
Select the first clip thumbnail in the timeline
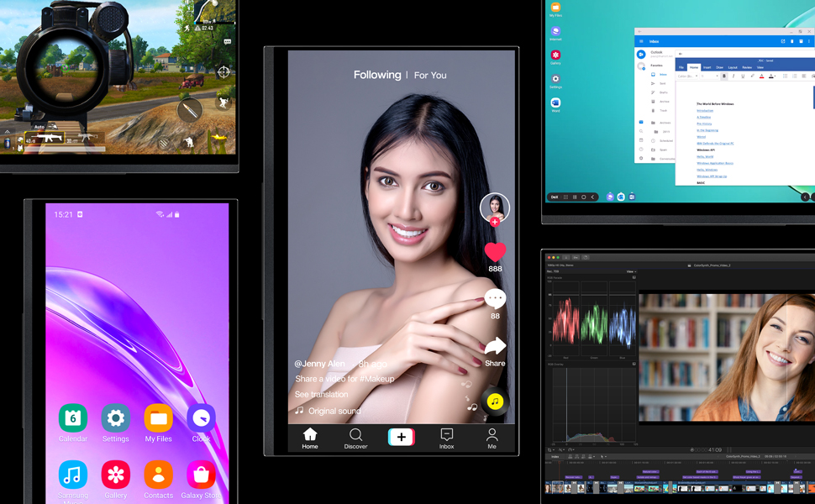[548, 488]
